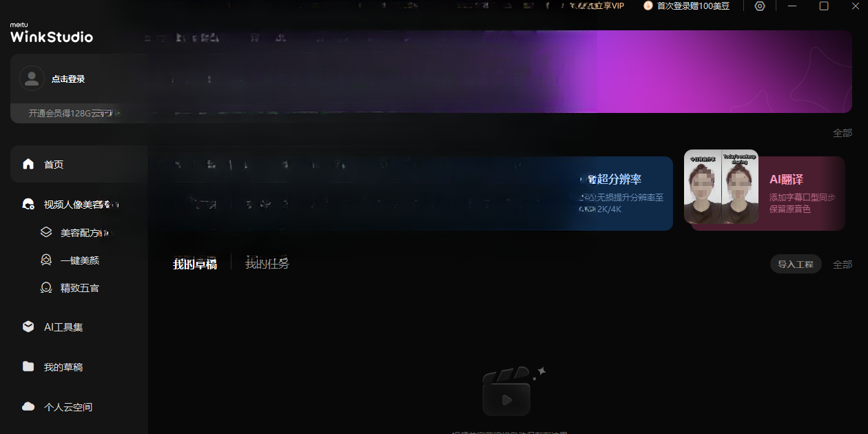This screenshot has height=434, width=868.
Task: Click the profile avatar icon
Action: [x=32, y=79]
